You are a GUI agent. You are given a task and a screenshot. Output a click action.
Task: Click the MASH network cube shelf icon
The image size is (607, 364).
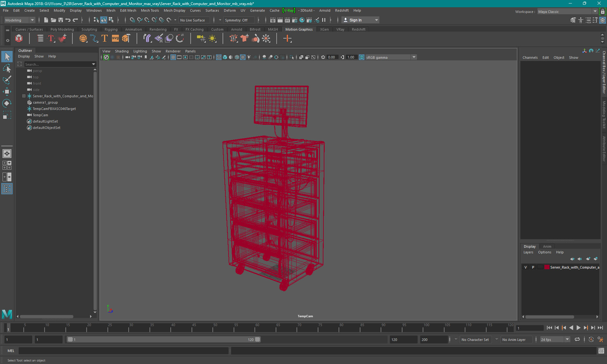click(19, 39)
